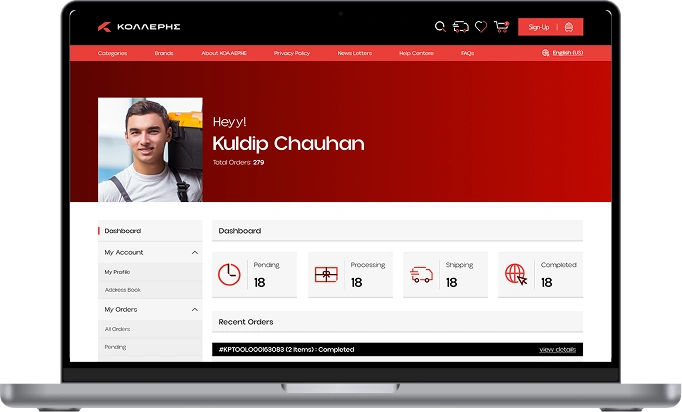Screen dimensions: 682x412
Task: Click Kuldip Chauhan's profile photo
Action: pos(150,150)
